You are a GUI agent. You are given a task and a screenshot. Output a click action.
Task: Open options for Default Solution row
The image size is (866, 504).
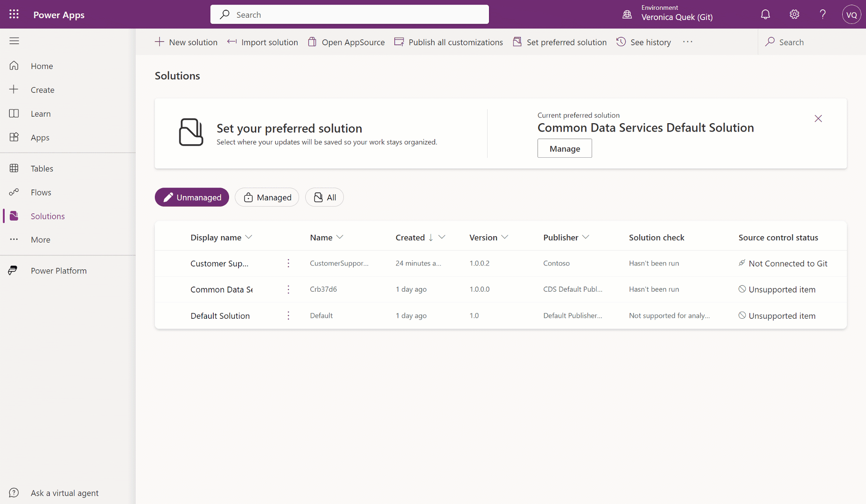coord(288,316)
